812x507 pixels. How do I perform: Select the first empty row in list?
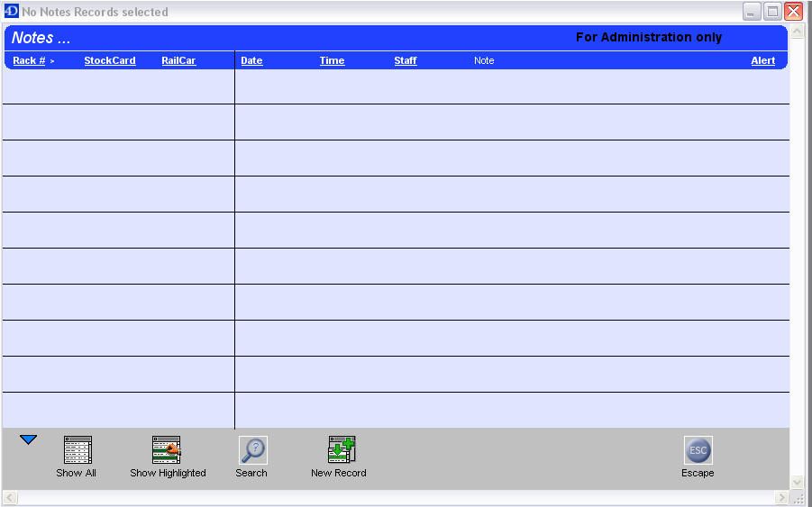tap(395, 86)
